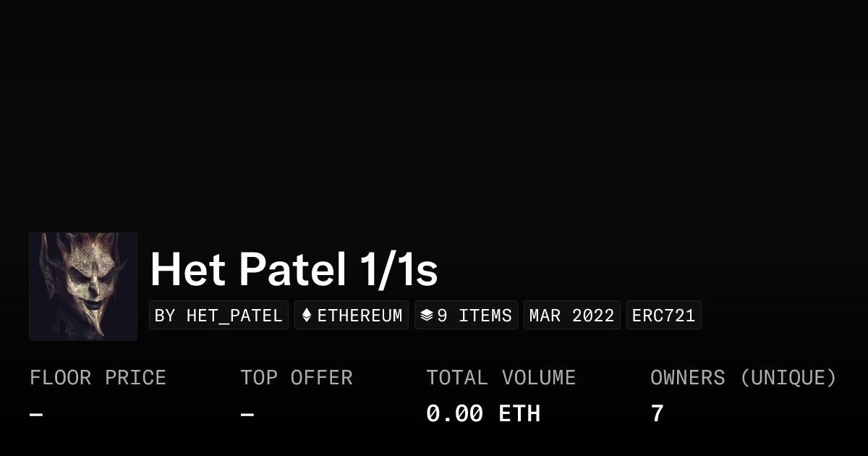Image resolution: width=868 pixels, height=456 pixels.
Task: Click the (UNIQUE) qualifier text
Action: pyautogui.click(x=788, y=378)
